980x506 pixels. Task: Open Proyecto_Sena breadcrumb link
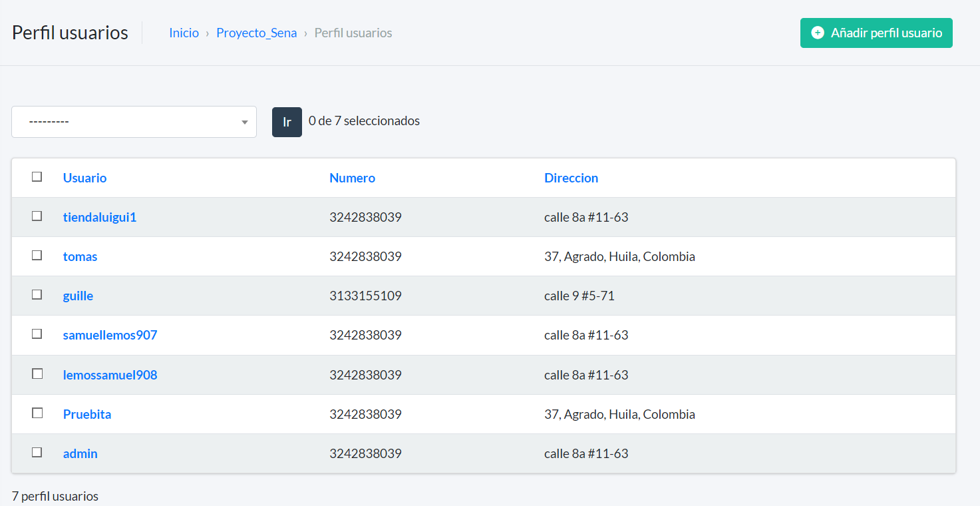coord(256,33)
